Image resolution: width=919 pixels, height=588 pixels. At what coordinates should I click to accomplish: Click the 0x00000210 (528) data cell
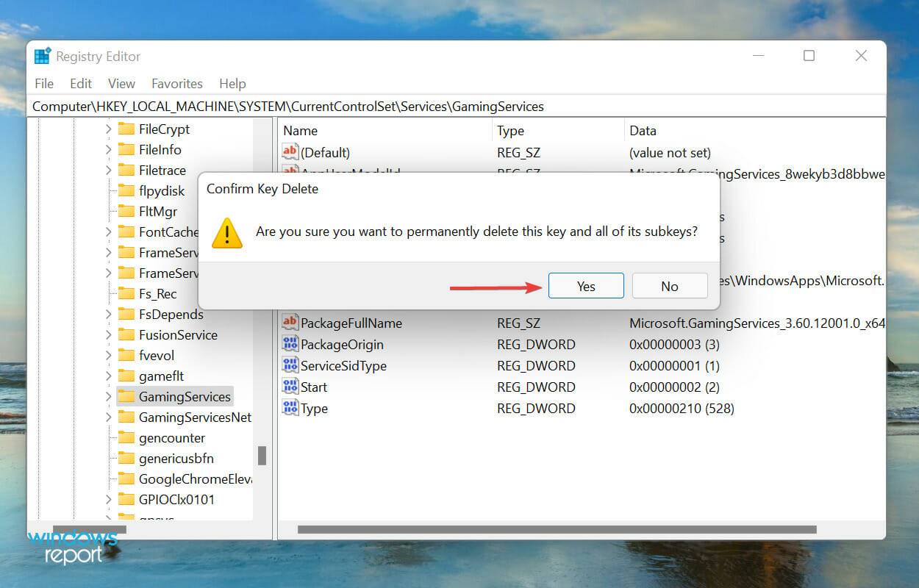pyautogui.click(x=682, y=408)
